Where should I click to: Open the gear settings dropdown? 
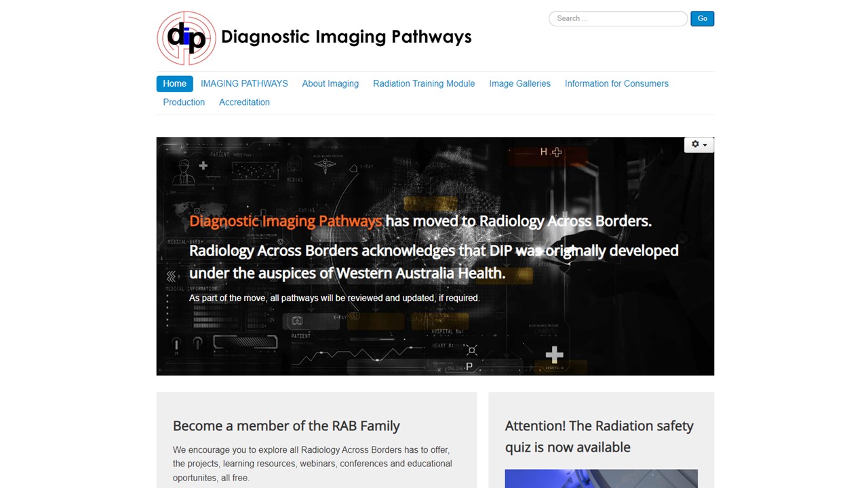[x=698, y=144]
